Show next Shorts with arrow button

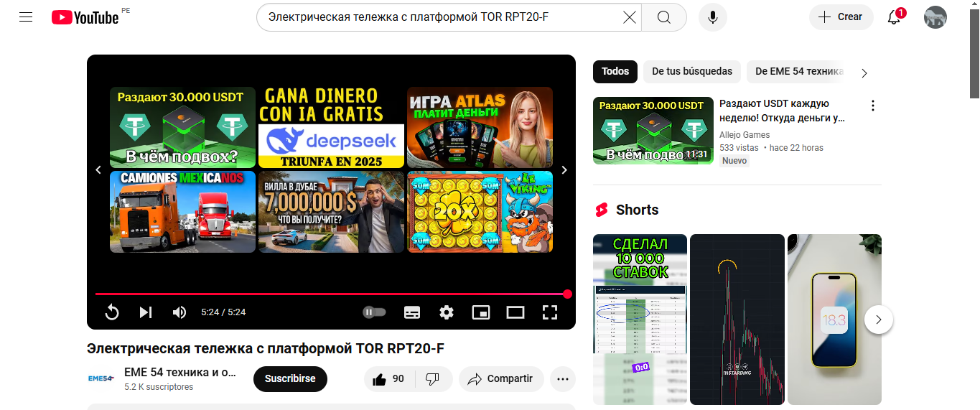pos(879,320)
